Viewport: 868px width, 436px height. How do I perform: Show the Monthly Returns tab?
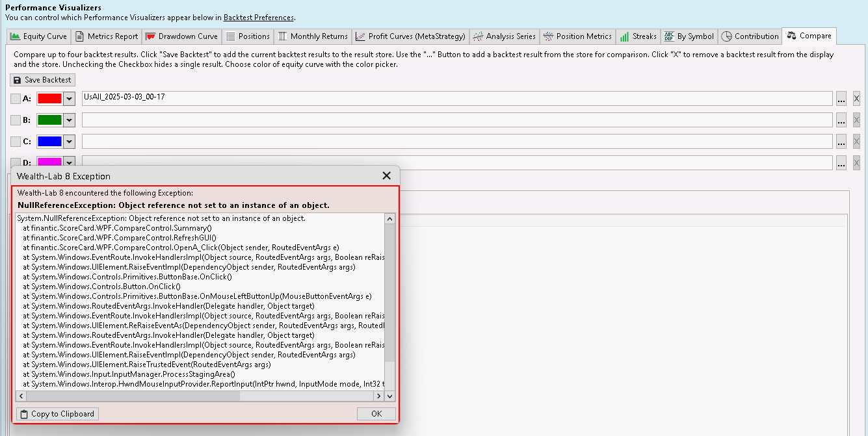tap(313, 36)
